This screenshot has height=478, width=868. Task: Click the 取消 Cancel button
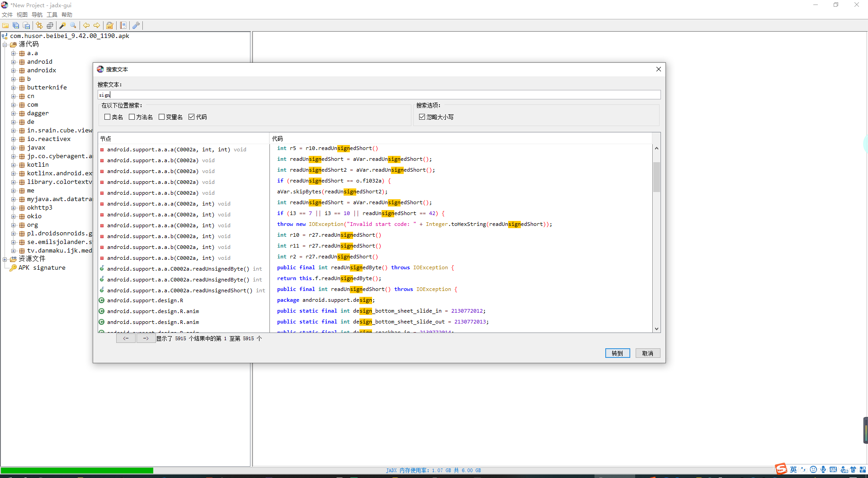(x=648, y=353)
